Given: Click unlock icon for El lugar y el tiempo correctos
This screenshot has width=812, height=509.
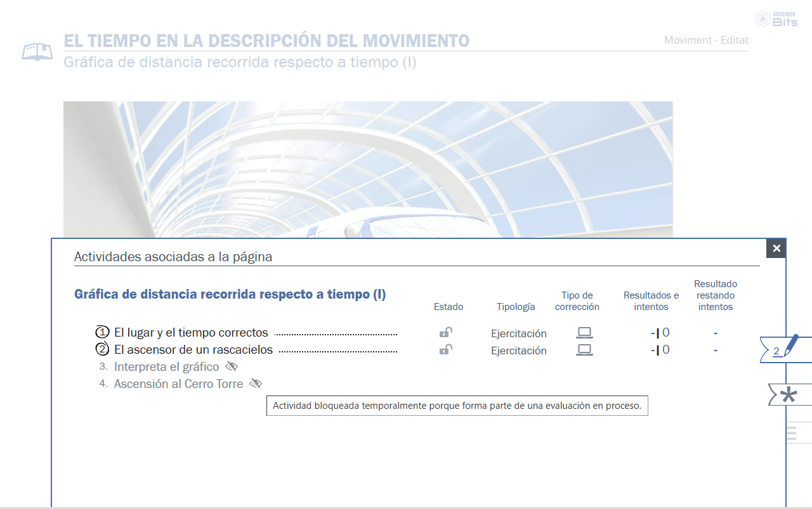Looking at the screenshot, I should click(x=446, y=333).
